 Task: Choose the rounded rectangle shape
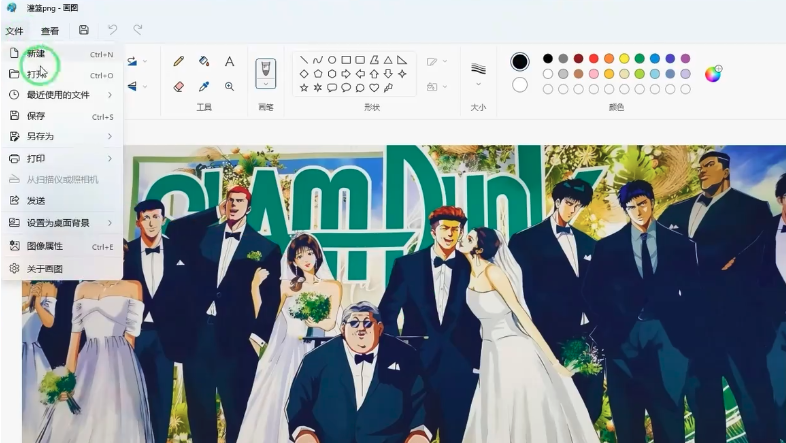(360, 60)
